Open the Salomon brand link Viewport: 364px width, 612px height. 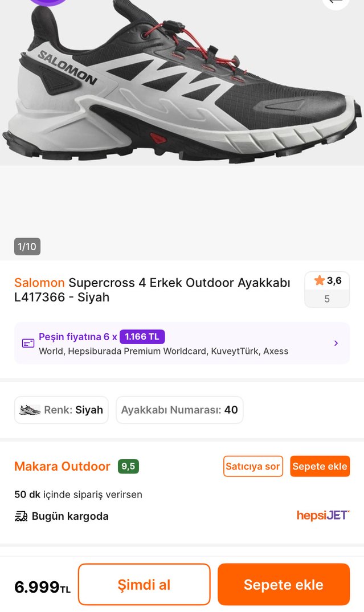[39, 283]
